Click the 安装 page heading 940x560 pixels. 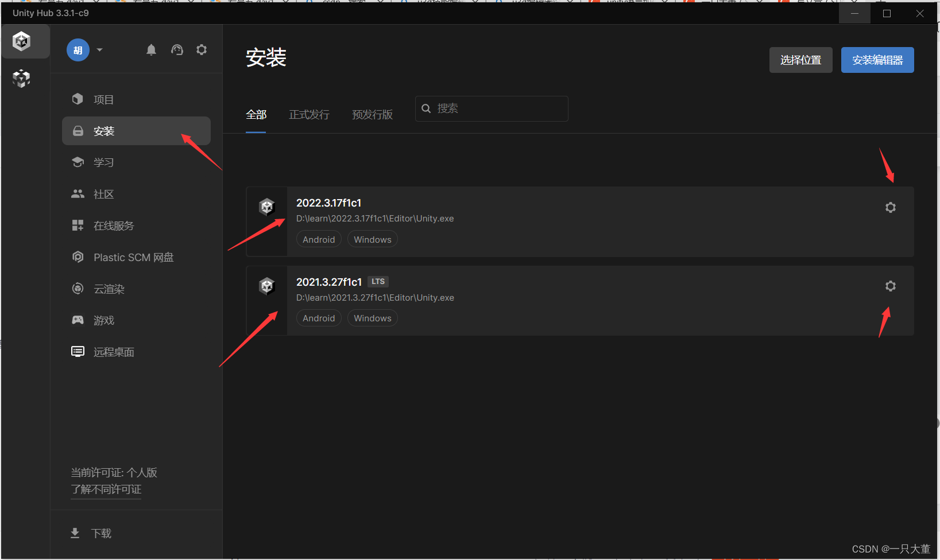(266, 58)
